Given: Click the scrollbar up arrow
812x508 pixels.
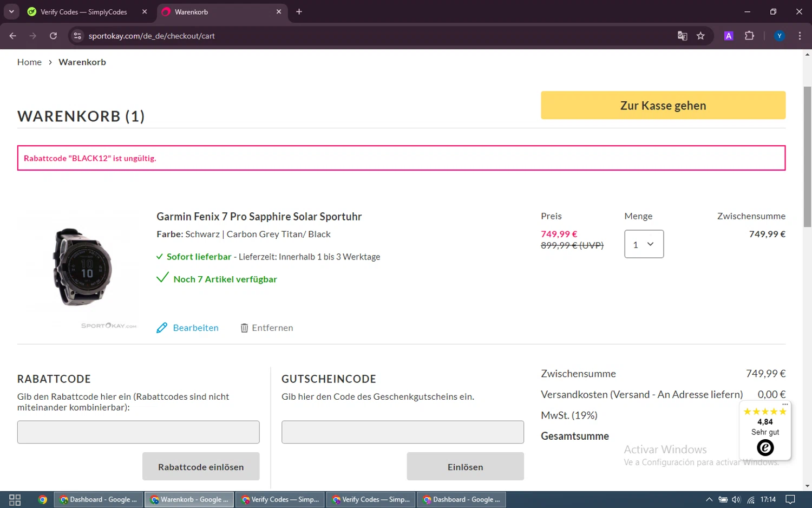Looking at the screenshot, I should 807,54.
